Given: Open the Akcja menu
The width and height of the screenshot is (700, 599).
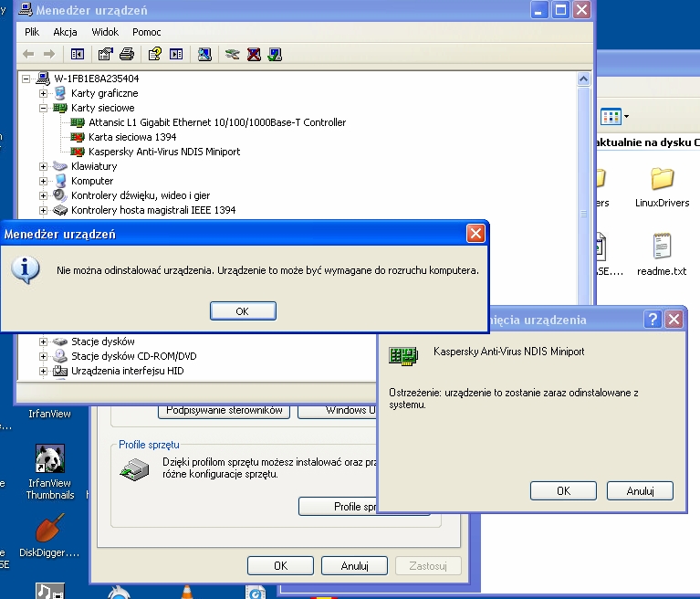Looking at the screenshot, I should click(65, 32).
